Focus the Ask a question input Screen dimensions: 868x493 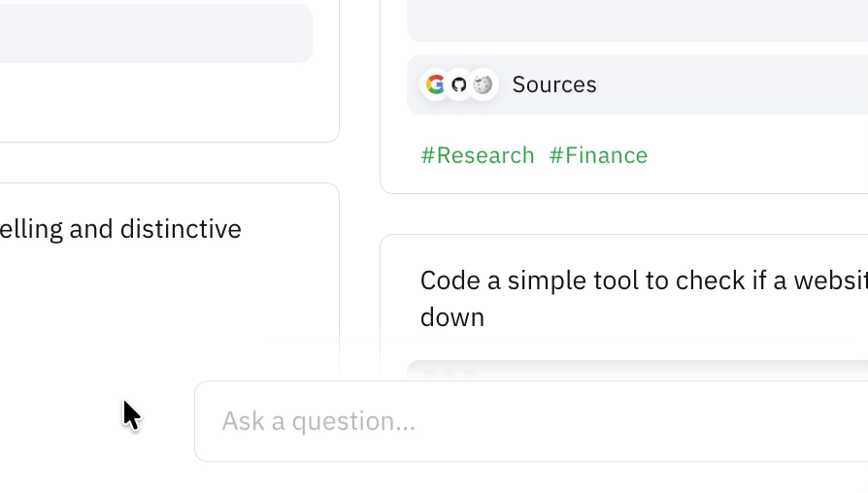(531, 421)
